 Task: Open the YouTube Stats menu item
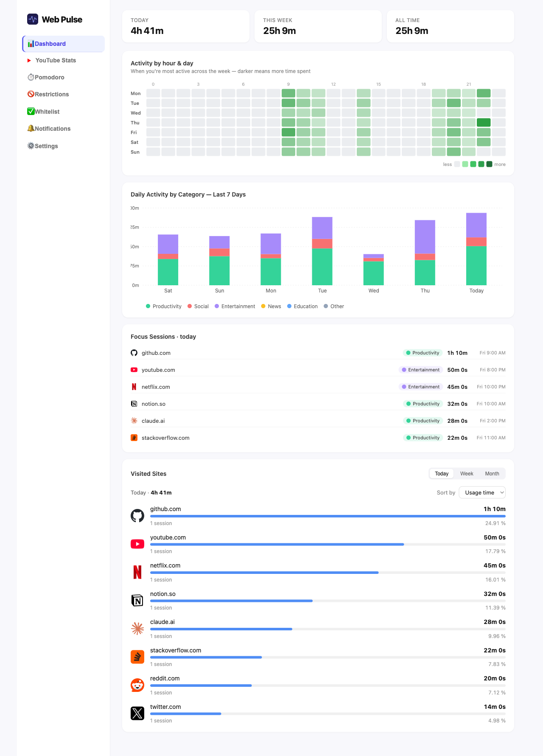click(64, 60)
